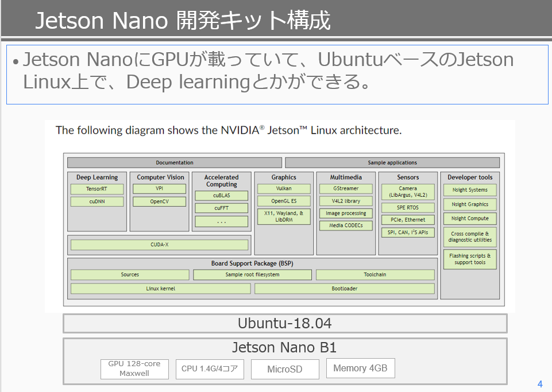Viewport: 552px width, 392px height.
Task: Select the cuBLAS box
Action: (222, 196)
